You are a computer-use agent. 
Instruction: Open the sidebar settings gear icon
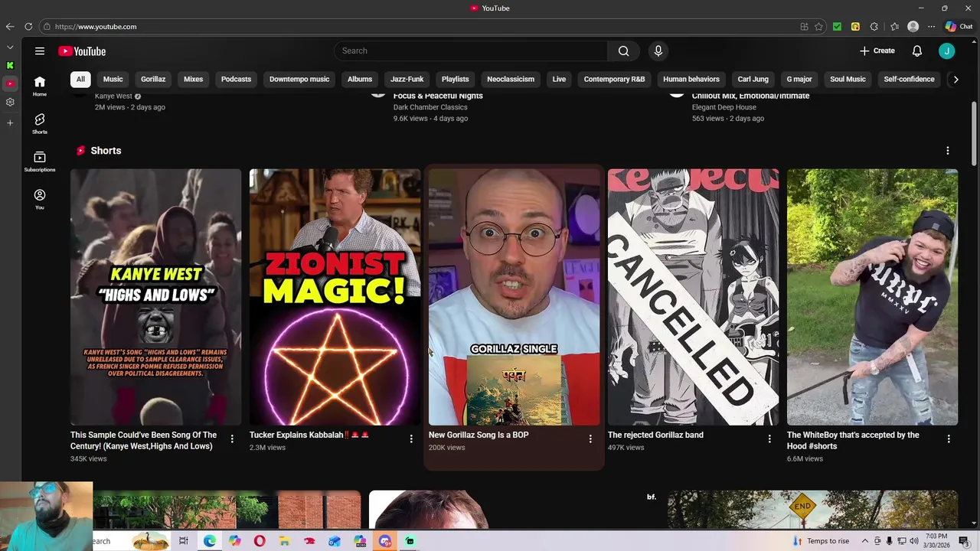(x=10, y=102)
